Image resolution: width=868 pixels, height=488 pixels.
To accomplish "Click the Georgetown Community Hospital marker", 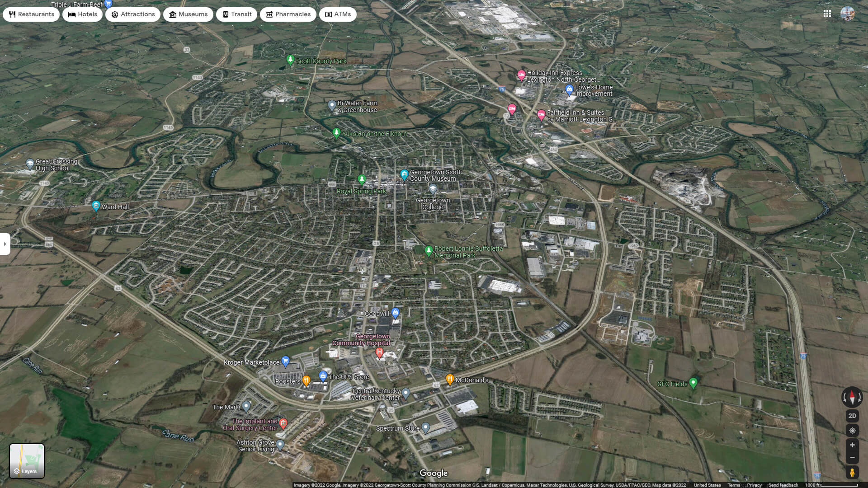I will (x=379, y=352).
